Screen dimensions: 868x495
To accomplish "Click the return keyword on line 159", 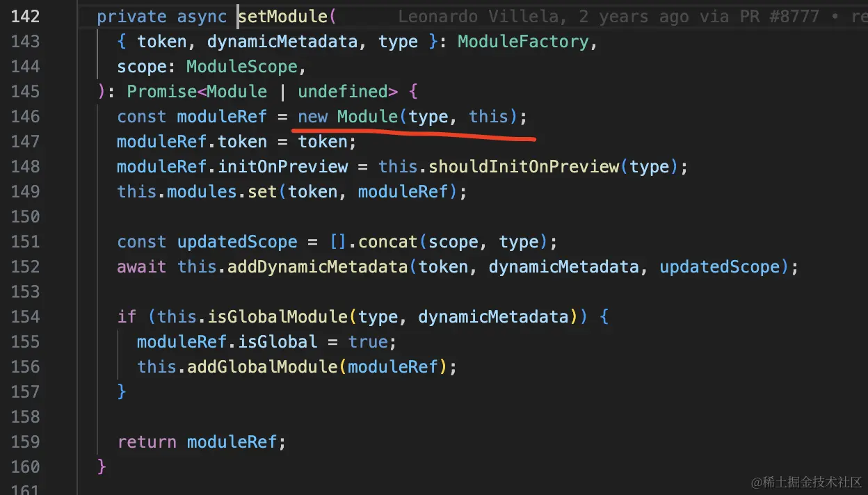I will (147, 442).
